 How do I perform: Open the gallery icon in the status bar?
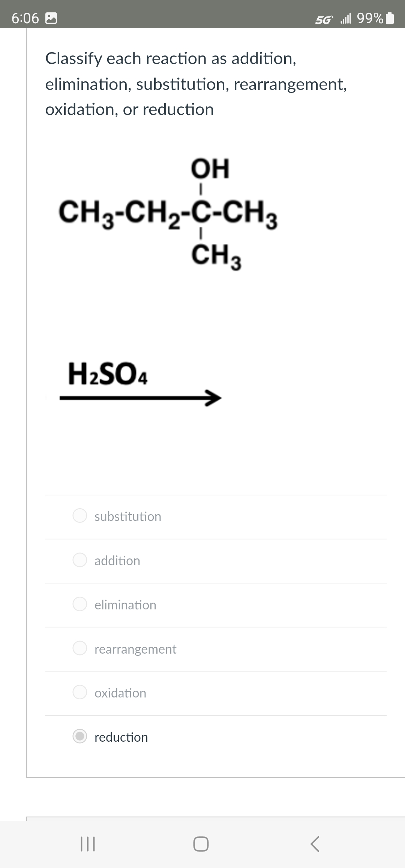[51, 17]
